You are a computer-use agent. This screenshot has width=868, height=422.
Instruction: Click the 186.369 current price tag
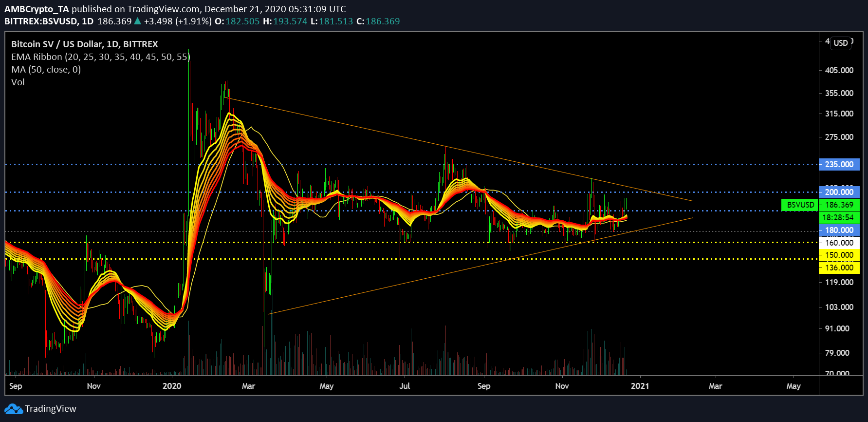coord(839,205)
